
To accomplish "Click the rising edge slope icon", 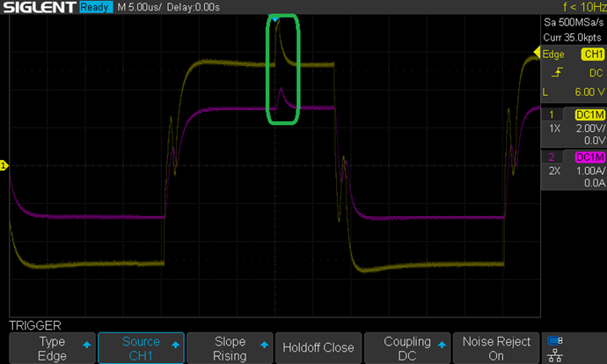I will pos(557,73).
